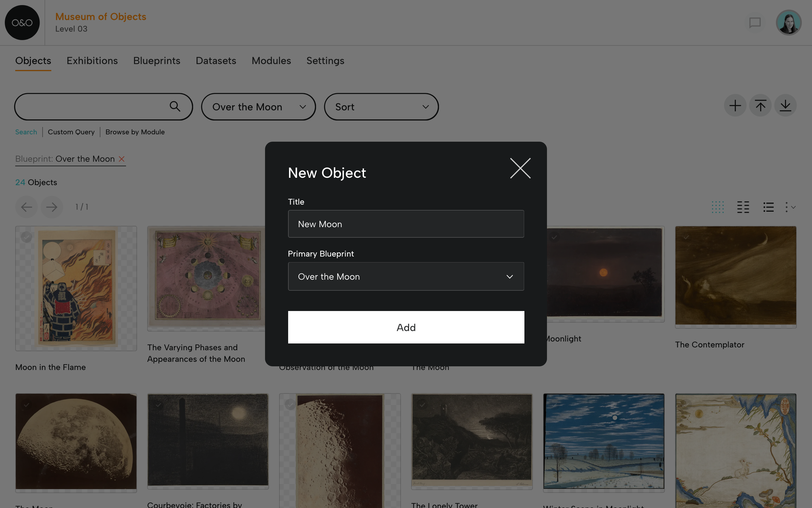Select the Custom Query link
812x508 pixels.
[x=71, y=132]
